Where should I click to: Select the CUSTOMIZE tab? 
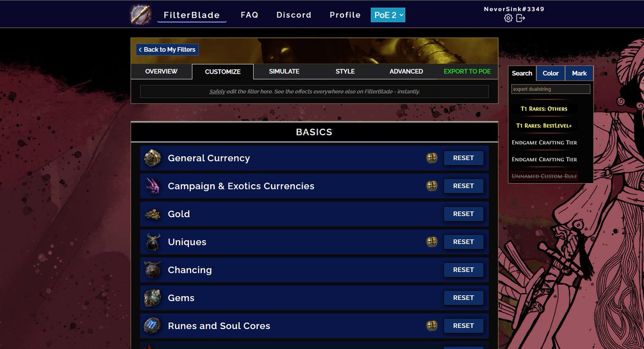[223, 71]
